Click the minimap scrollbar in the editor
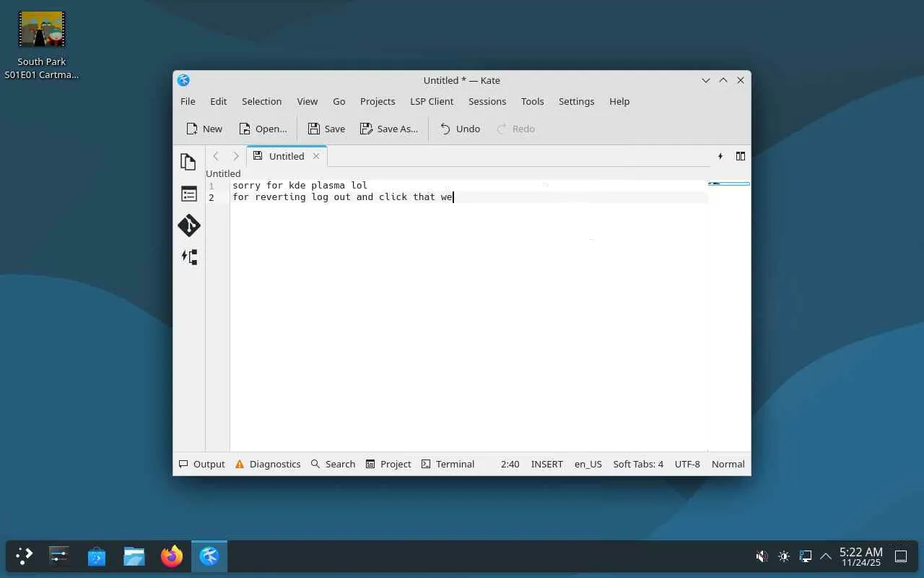The height and width of the screenshot is (578, 924). 729,315
